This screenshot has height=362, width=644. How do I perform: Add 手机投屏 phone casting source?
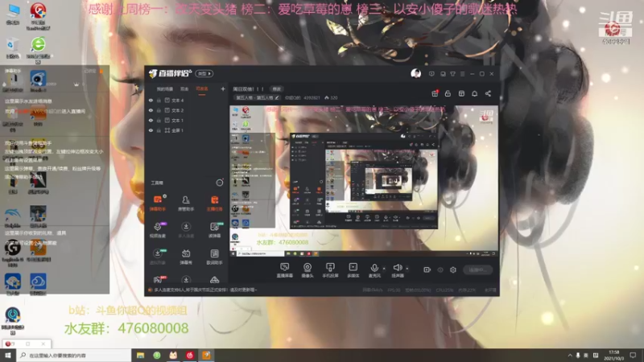pyautogui.click(x=330, y=270)
